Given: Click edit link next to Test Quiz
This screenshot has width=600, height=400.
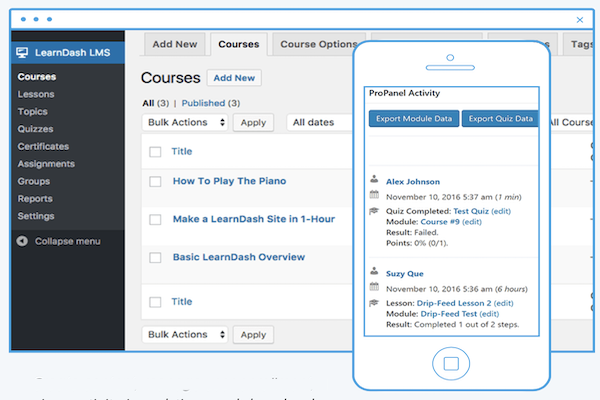Looking at the screenshot, I should 501,211.
